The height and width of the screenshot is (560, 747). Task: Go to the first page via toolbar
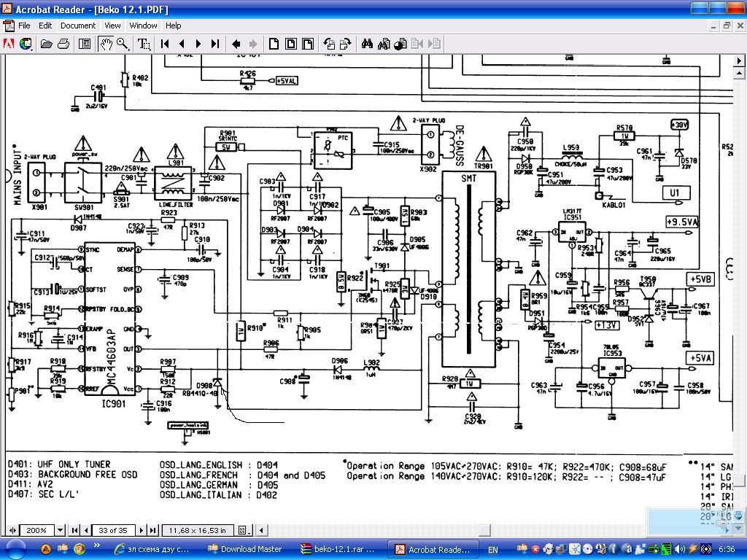click(x=166, y=44)
